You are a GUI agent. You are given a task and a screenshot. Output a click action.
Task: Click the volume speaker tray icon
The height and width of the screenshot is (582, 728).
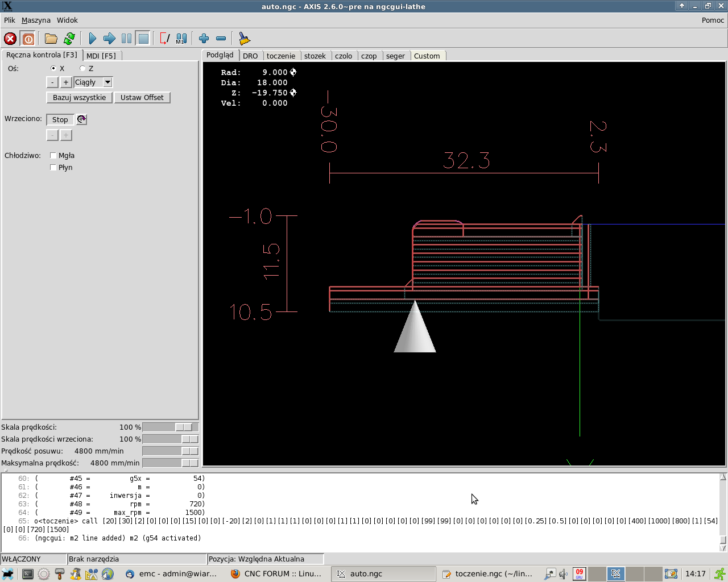[563, 574]
